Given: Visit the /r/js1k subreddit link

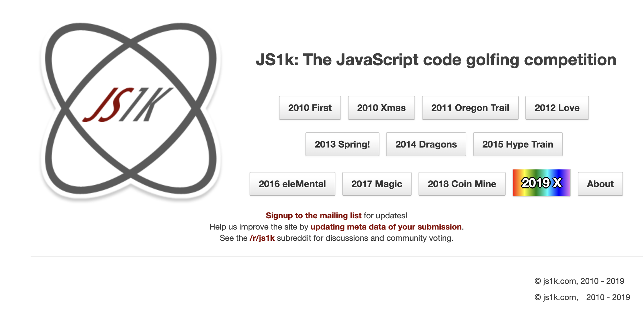Looking at the screenshot, I should pyautogui.click(x=262, y=238).
